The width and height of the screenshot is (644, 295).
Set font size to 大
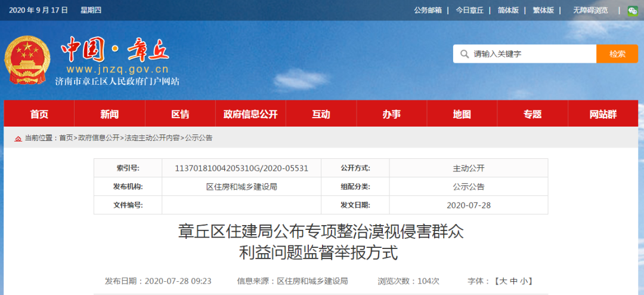[x=503, y=281]
